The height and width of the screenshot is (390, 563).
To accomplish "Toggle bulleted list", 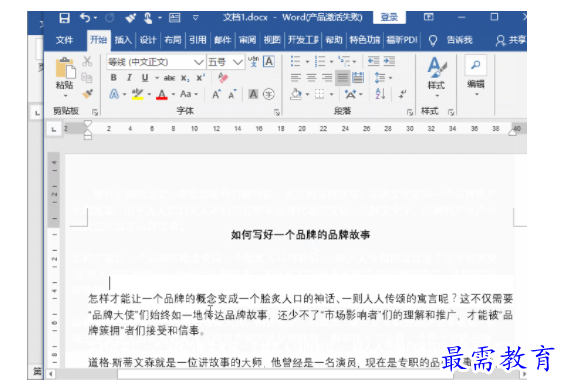I will point(296,61).
